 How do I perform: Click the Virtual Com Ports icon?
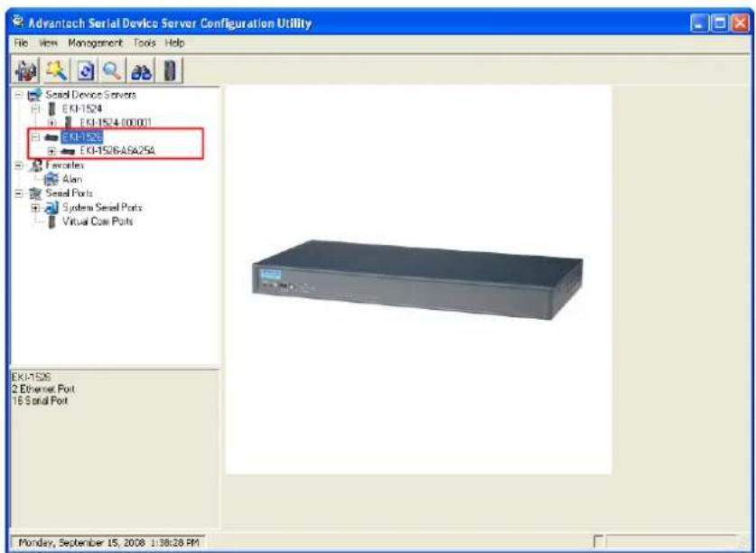coord(52,222)
